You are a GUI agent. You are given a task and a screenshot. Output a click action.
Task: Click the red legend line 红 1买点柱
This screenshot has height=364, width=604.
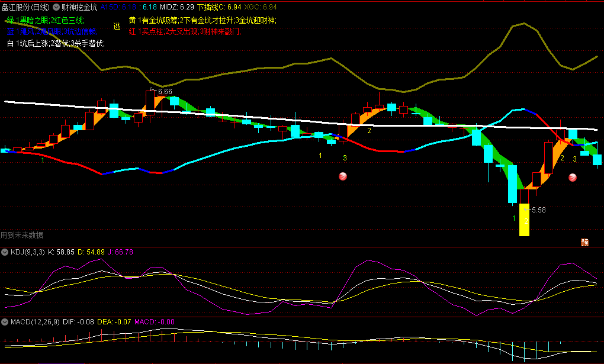(185, 31)
